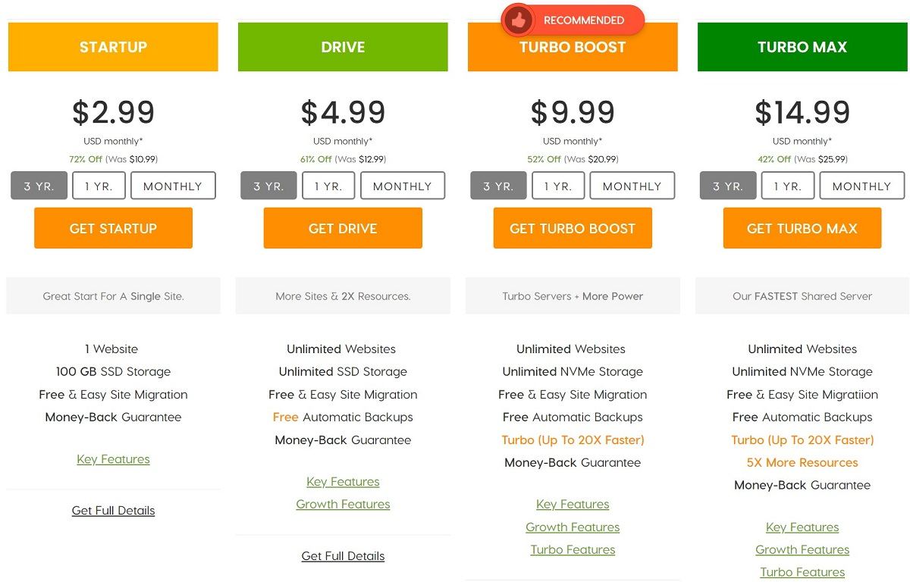
Task: Choose MONTHLY term under Turbo Max
Action: (x=862, y=186)
